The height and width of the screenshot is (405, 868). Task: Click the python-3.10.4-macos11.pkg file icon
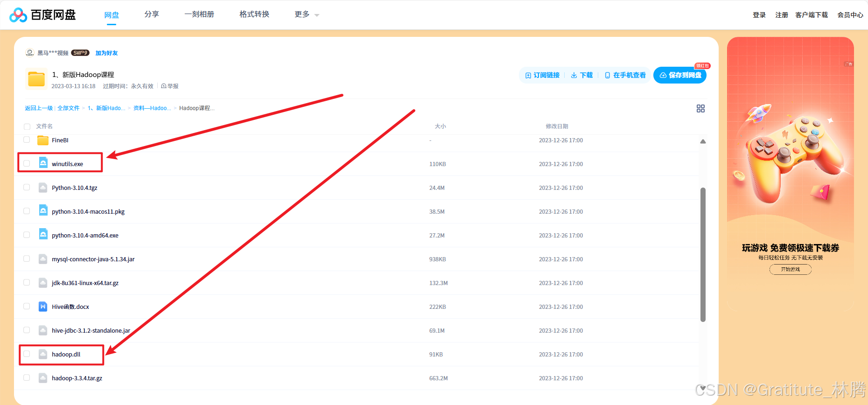(43, 211)
